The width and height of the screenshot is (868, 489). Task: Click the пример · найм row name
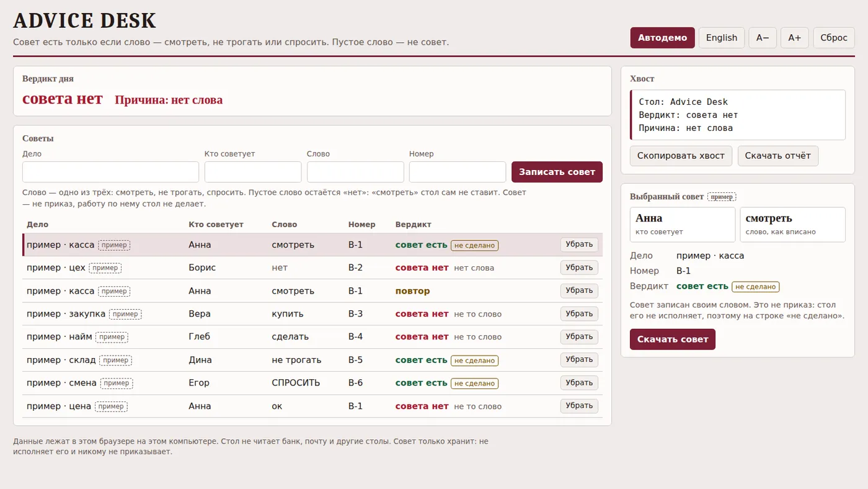60,337
